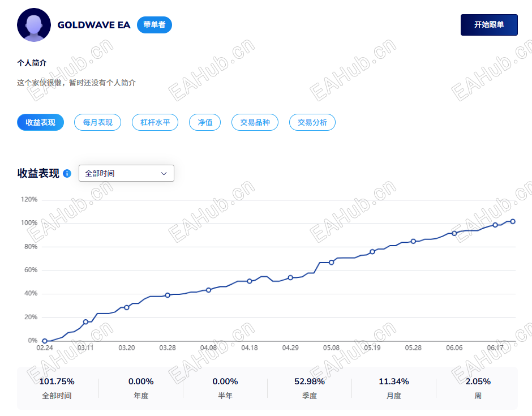This screenshot has width=532, height=416.
Task: Open the 净值 tab
Action: (205, 122)
